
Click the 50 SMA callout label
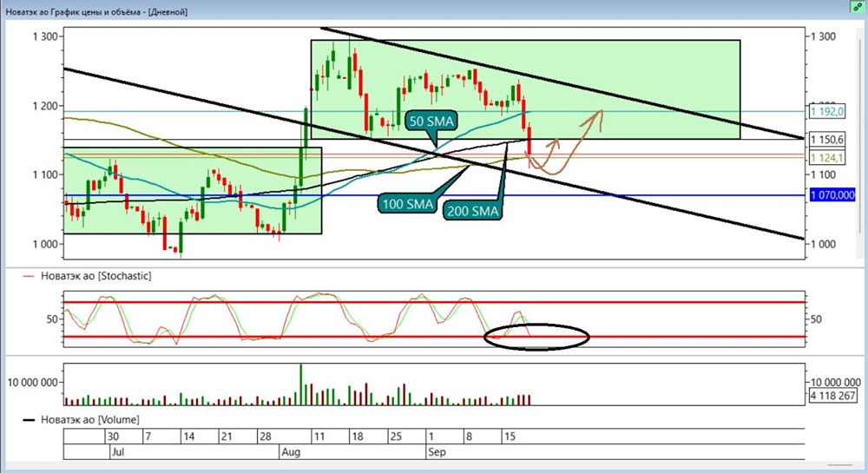(431, 122)
